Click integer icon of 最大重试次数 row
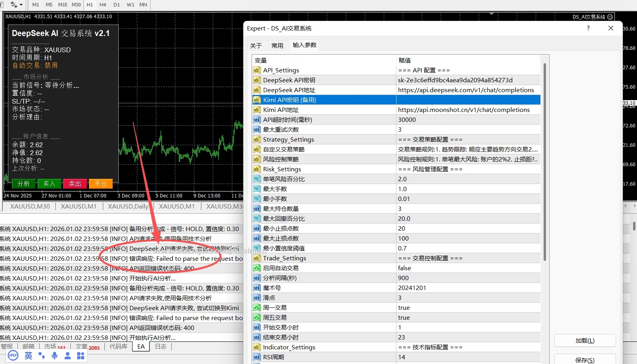Viewport: 637px width, 364px height. (x=257, y=129)
